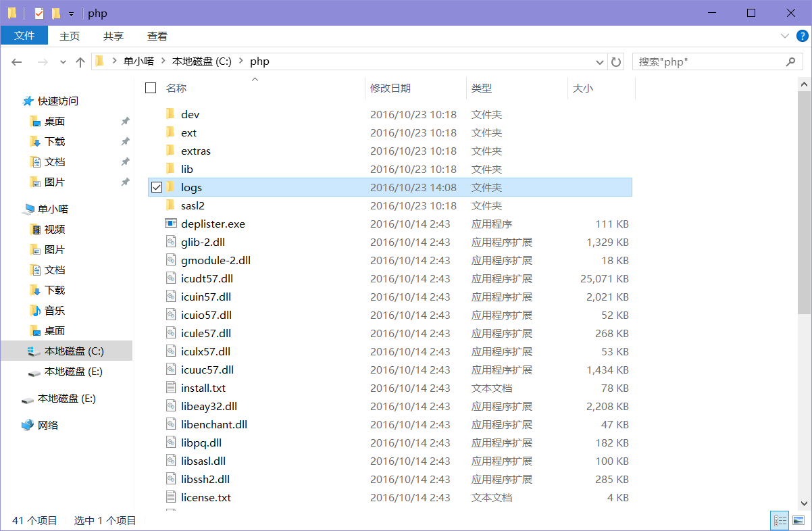Click the lib folder icon
The image size is (812, 531).
(x=170, y=169)
